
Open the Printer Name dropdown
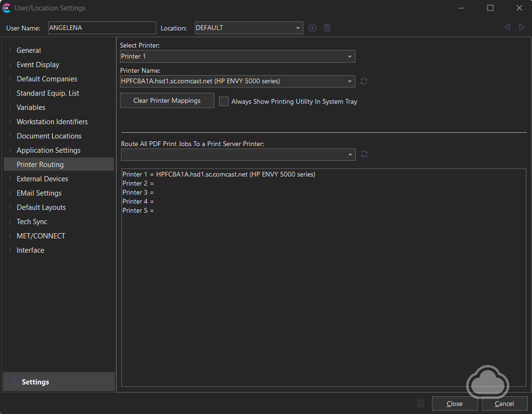coord(350,81)
